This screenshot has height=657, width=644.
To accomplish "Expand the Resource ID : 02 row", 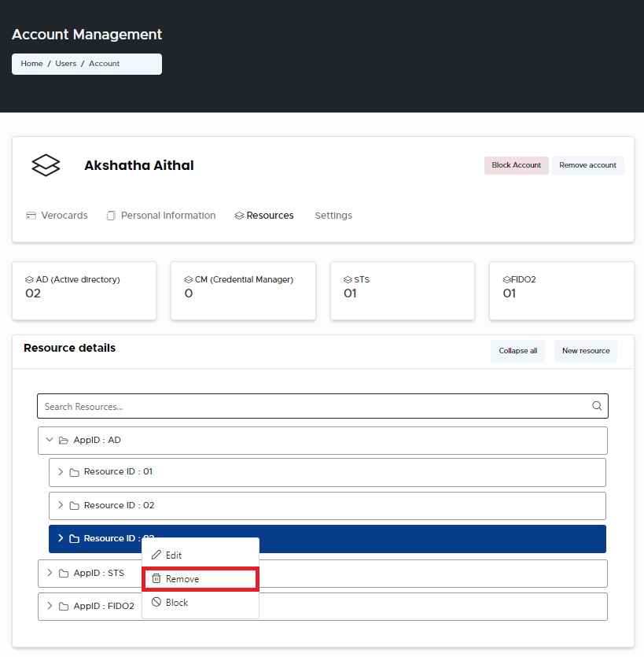I will pos(61,505).
